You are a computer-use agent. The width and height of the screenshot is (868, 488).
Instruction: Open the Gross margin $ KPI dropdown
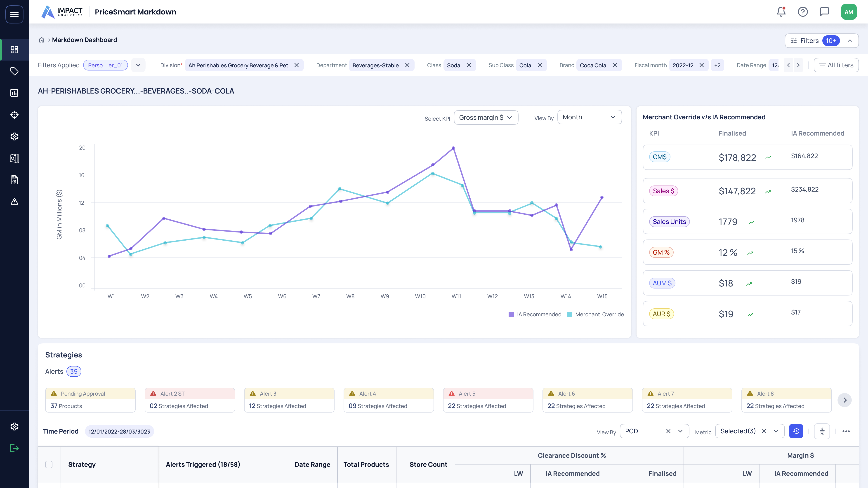coord(486,117)
